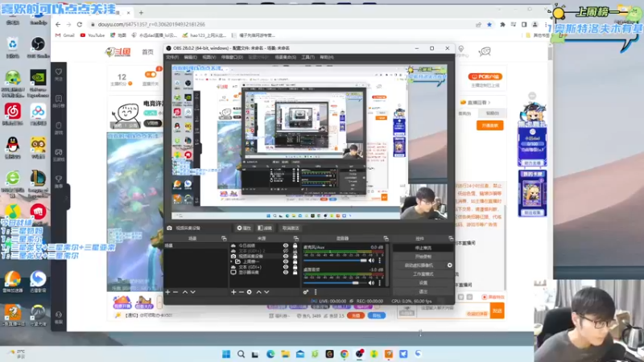Mute the 麦克风/Aux speaker icon
Image resolution: width=644 pixels, height=362 pixels.
(x=371, y=261)
